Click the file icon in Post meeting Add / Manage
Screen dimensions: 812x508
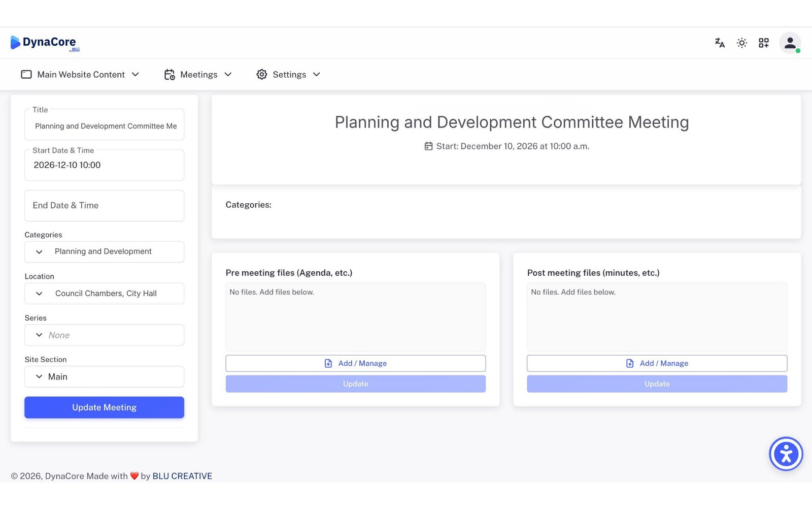630,363
